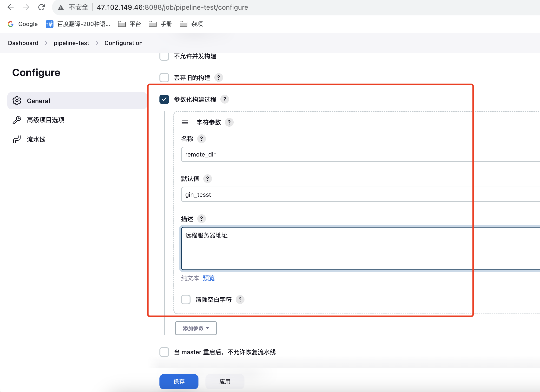Viewport: 540px width, 392px height.
Task: Enable 不允许并发构建 checkbox
Action: tap(164, 56)
